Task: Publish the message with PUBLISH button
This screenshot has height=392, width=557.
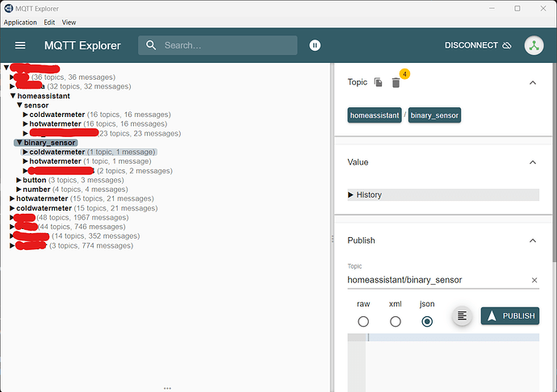Action: click(509, 315)
